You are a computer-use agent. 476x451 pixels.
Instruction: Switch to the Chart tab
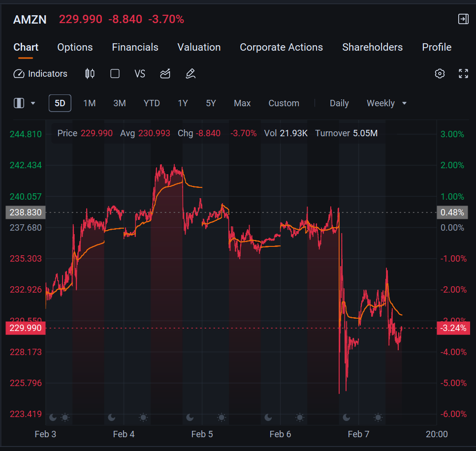[26, 47]
